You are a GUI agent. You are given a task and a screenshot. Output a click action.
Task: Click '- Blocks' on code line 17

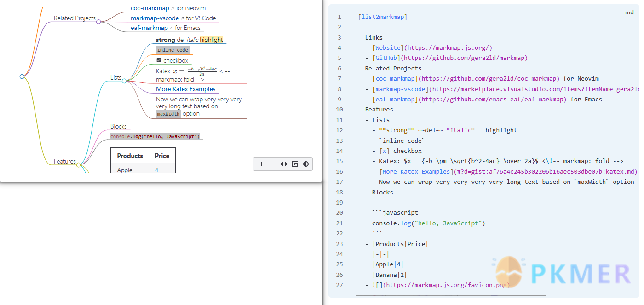pos(379,192)
